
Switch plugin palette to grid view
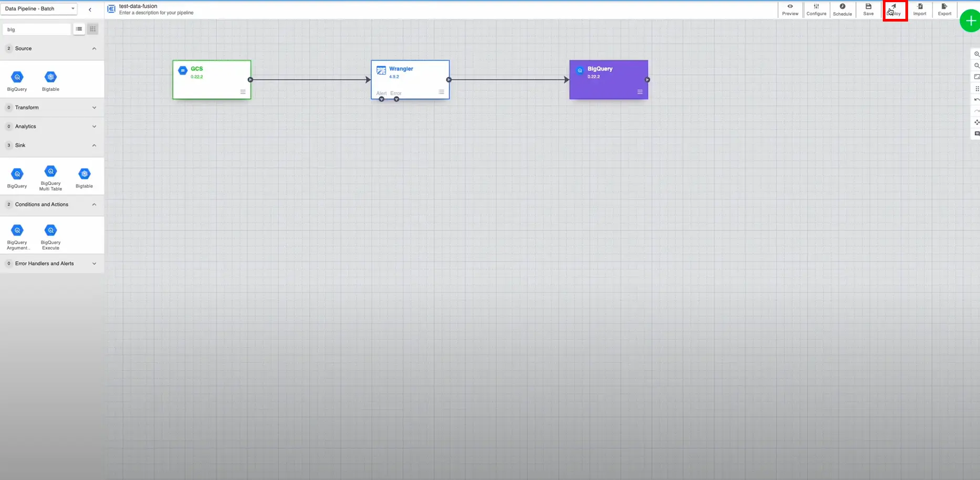[92, 29]
